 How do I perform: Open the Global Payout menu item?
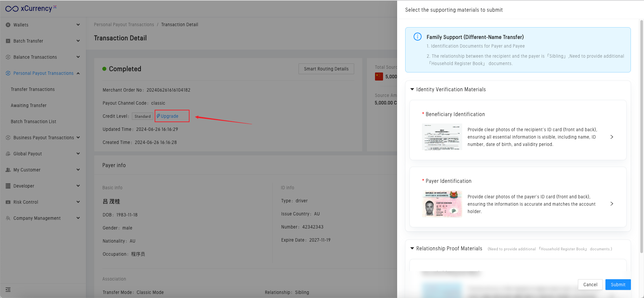point(43,154)
